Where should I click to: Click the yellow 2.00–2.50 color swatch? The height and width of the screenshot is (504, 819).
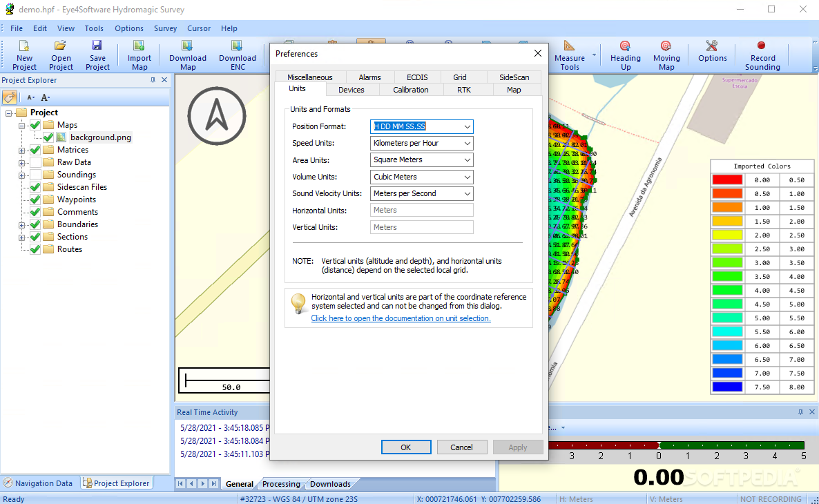727,235
